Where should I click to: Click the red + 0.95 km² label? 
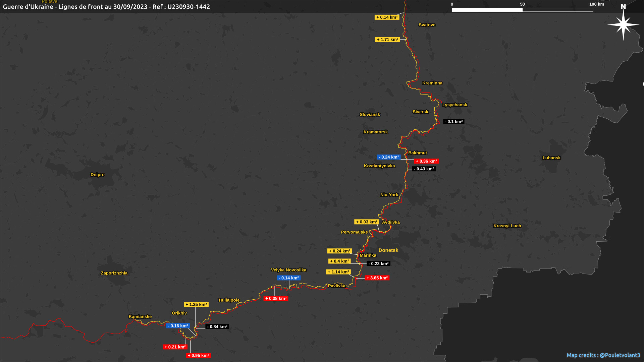tap(198, 356)
